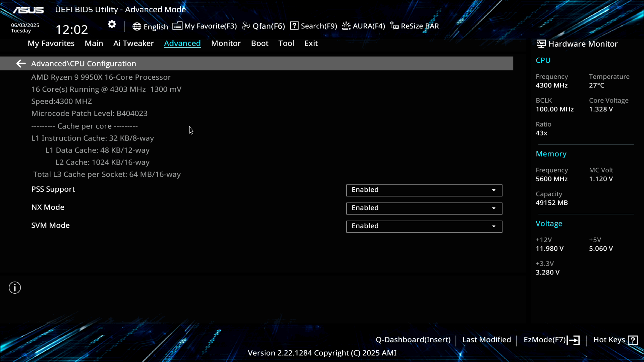Toggle ReSize BAR icon
The height and width of the screenshot is (362, 644).
[394, 26]
